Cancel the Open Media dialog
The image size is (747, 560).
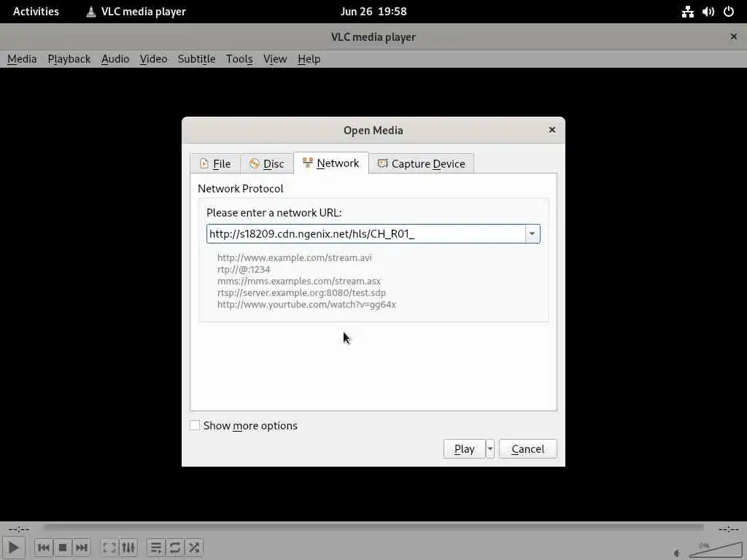(x=528, y=449)
